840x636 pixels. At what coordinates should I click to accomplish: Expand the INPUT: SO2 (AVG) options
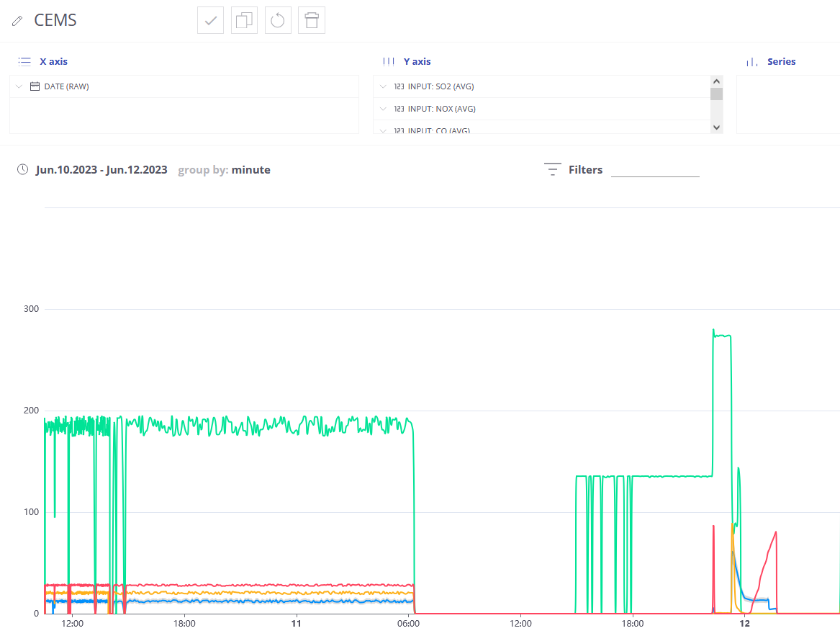[x=382, y=86]
